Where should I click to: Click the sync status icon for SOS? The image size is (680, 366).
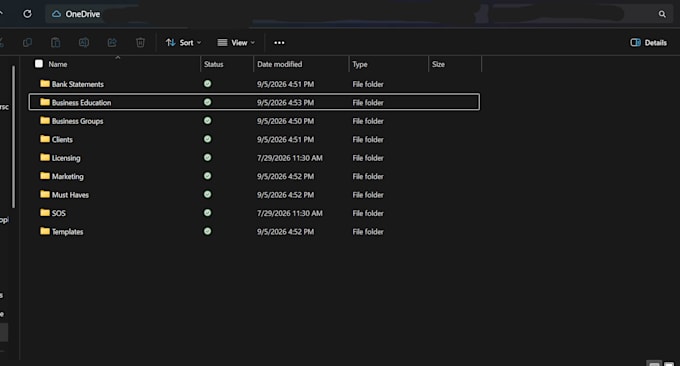(x=208, y=212)
